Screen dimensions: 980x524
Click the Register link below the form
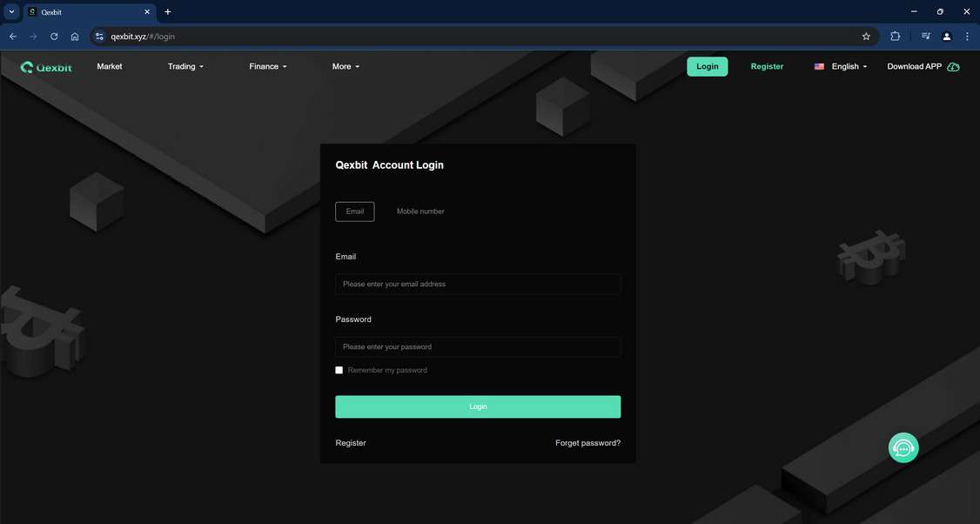[351, 443]
